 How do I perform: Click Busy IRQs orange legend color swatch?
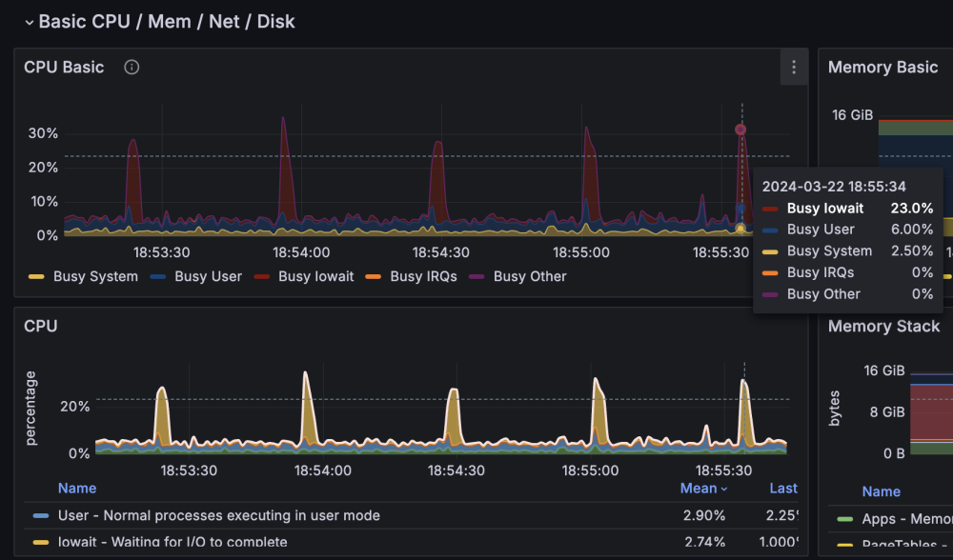374,277
